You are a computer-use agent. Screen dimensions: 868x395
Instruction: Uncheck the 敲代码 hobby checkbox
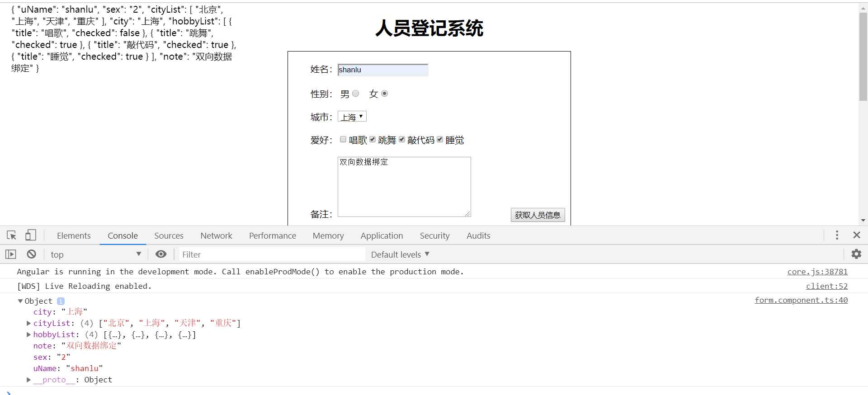(x=402, y=139)
